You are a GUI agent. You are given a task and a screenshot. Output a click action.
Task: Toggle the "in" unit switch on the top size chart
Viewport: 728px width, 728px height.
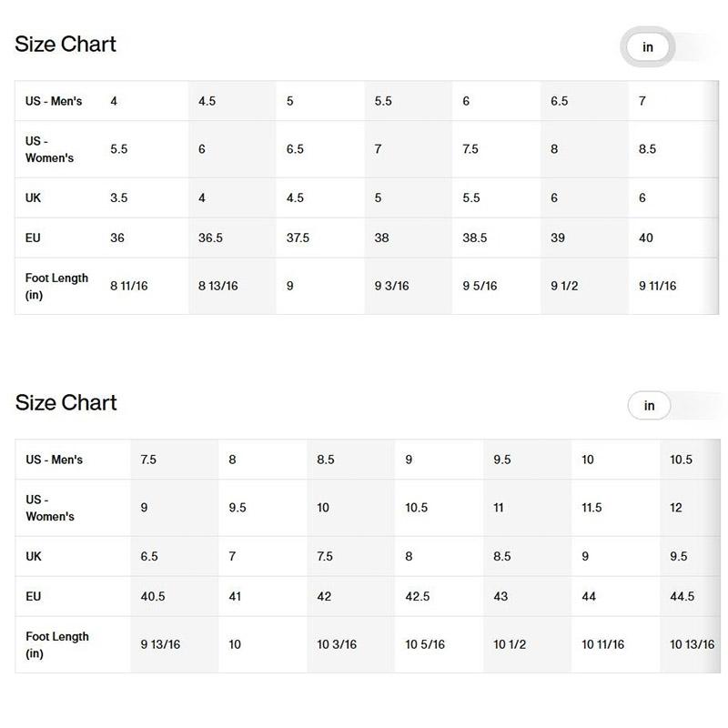click(x=648, y=47)
